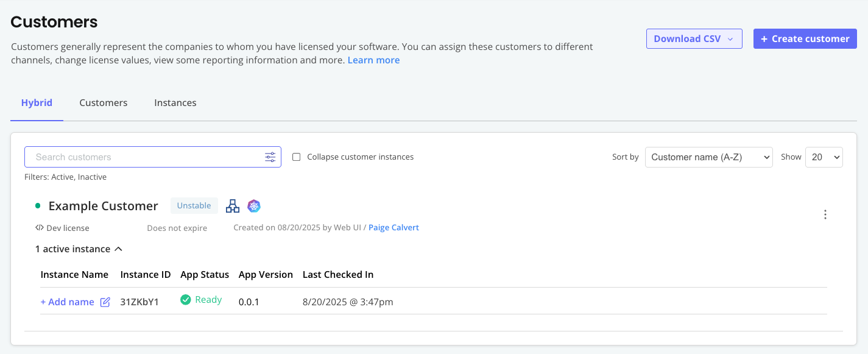Click the Search customers input field
This screenshot has height=354, width=868.
pyautogui.click(x=140, y=157)
